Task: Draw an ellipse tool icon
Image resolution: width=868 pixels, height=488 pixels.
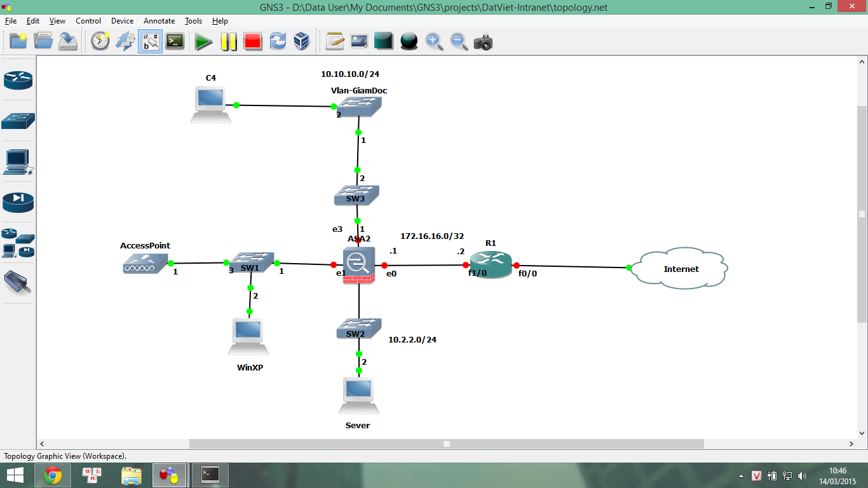Action: (x=409, y=42)
